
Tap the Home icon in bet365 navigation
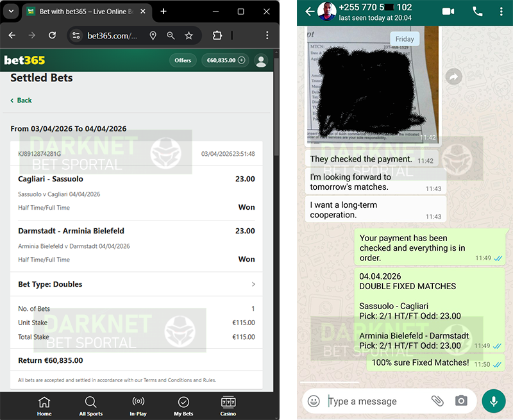tap(44, 405)
